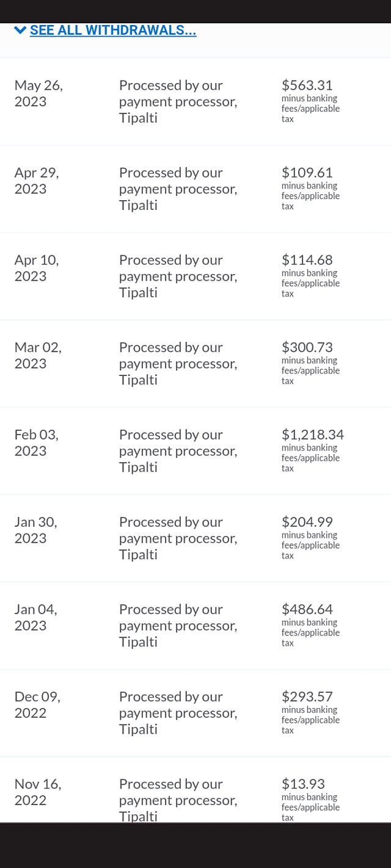Click the $204.99 amount
Screen dimensions: 391x868
307,522
